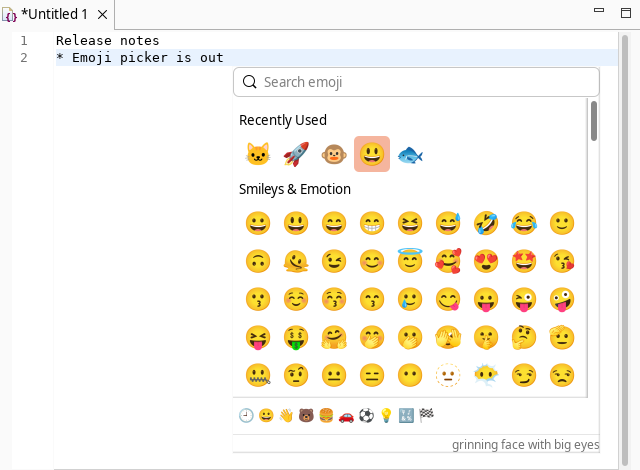The image size is (640, 470).
Task: Switch to Symbols category tab
Action: coord(406,416)
